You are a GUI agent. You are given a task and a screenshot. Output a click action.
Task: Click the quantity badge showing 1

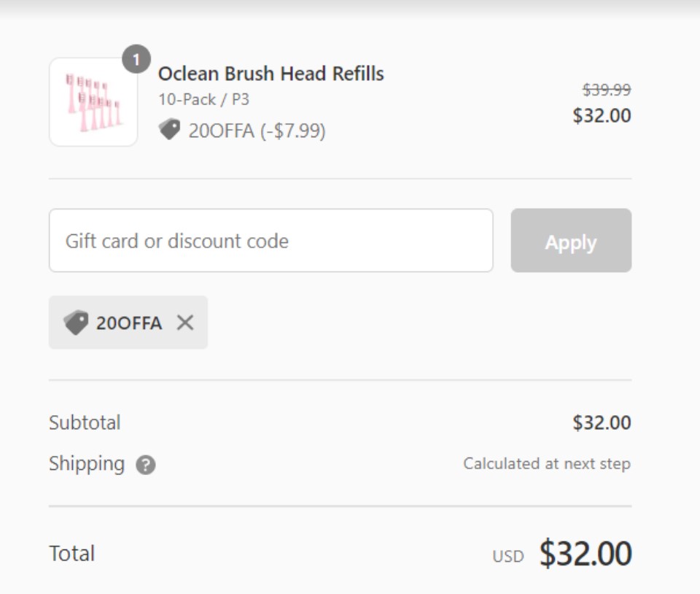(136, 59)
